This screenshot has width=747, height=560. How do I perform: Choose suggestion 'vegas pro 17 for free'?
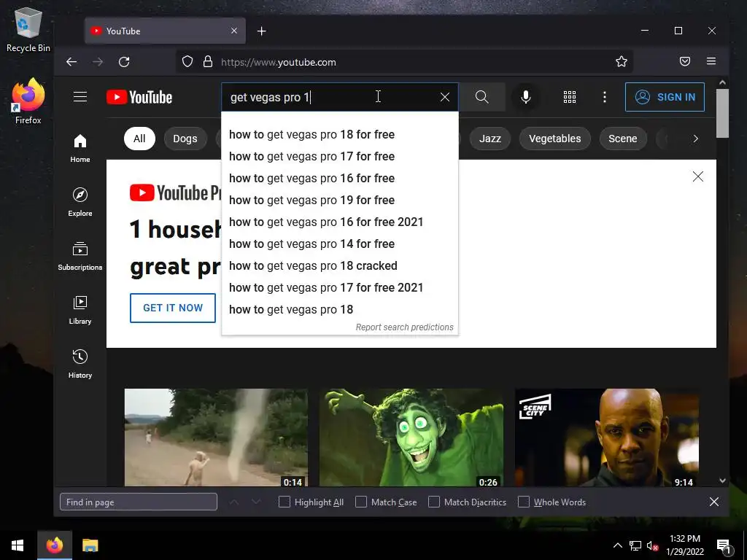click(340, 156)
